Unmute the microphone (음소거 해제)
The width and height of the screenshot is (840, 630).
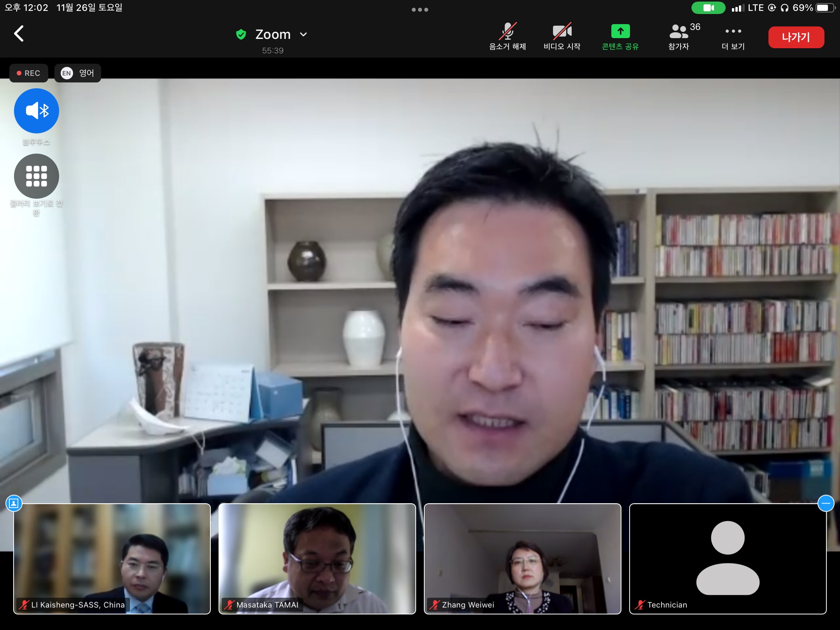(x=507, y=37)
